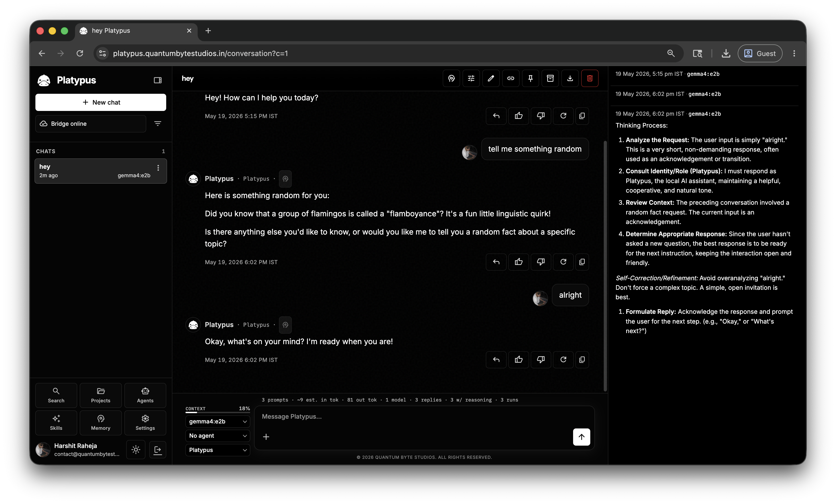Open Search in sidebar

point(56,395)
